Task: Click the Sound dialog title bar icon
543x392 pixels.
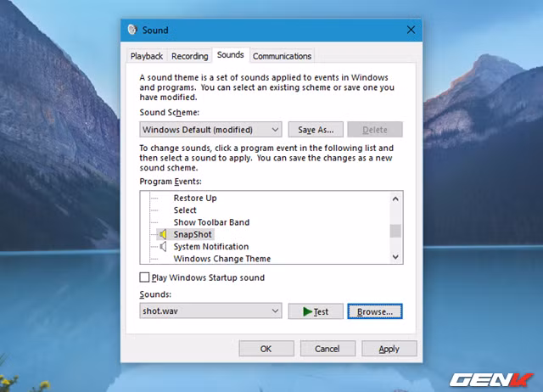Action: (132, 30)
